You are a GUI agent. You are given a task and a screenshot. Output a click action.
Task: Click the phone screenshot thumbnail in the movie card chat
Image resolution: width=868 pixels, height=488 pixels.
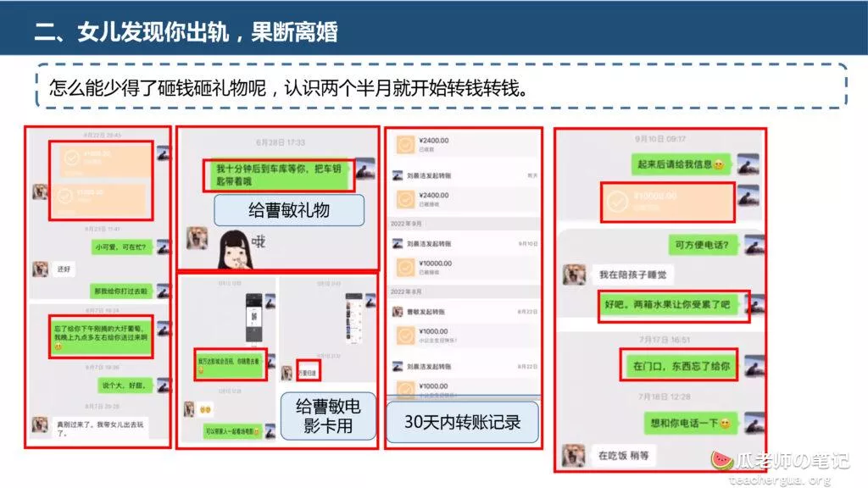point(253,318)
